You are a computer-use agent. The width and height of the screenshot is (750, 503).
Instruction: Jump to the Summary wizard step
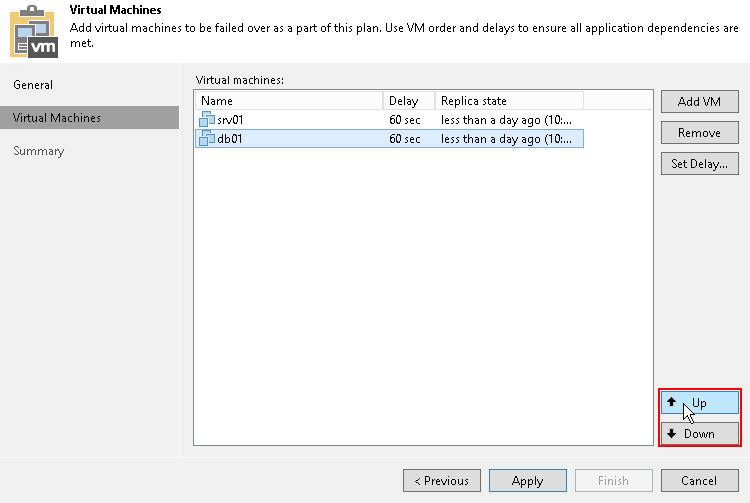click(39, 151)
